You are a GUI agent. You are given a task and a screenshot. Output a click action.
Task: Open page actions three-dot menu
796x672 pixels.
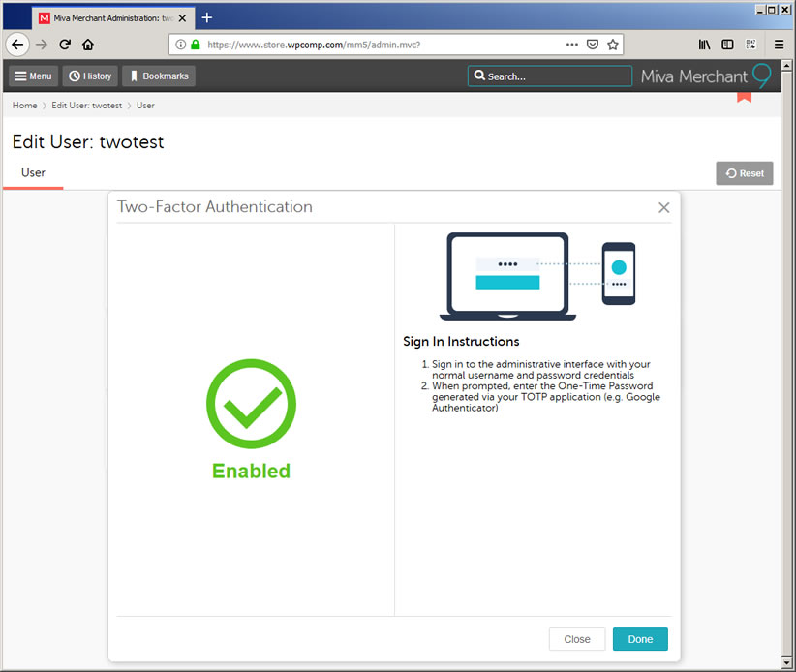click(x=571, y=45)
